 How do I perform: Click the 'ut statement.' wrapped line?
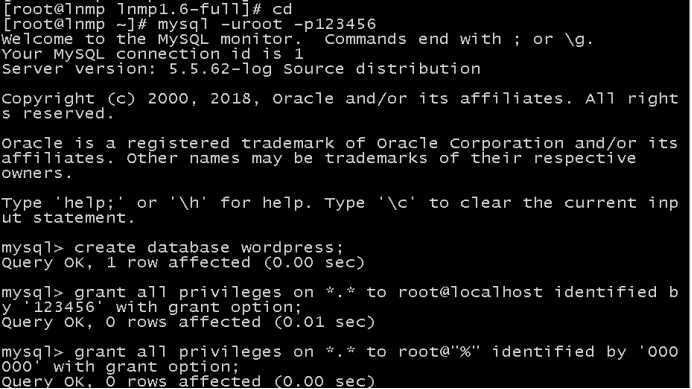68,218
